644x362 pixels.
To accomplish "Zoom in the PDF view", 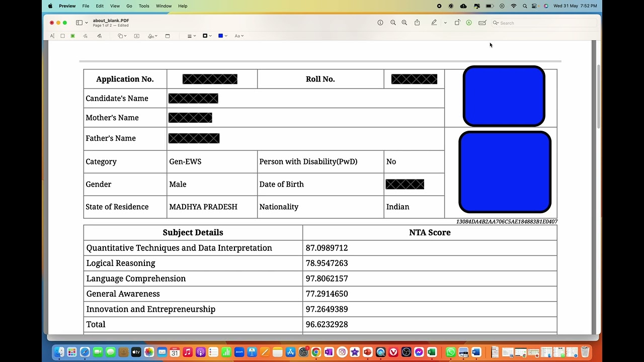I will click(x=404, y=23).
